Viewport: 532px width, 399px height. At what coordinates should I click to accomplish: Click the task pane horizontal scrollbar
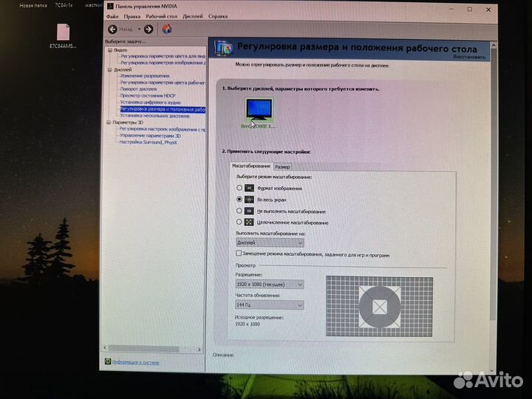144,349
